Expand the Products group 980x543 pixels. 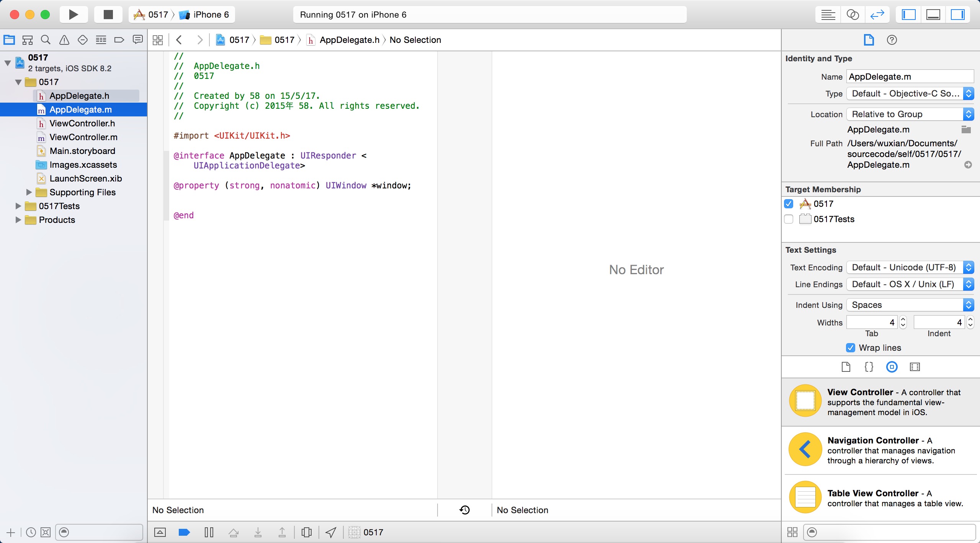coord(18,220)
